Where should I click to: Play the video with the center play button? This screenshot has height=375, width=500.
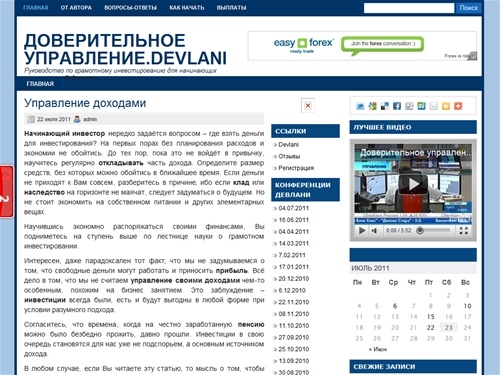pyautogui.click(x=413, y=184)
